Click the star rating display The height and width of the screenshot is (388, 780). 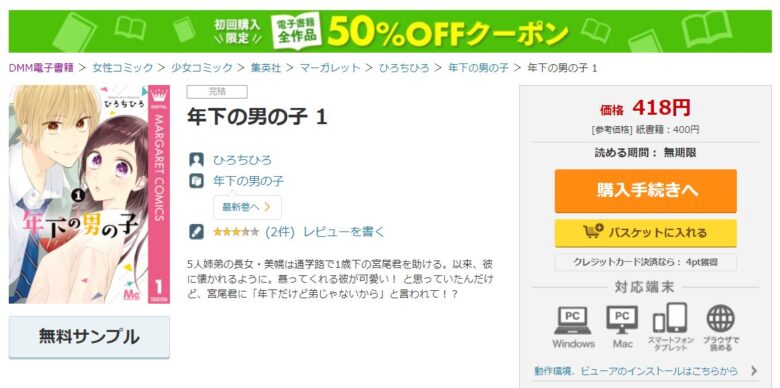[x=236, y=232]
